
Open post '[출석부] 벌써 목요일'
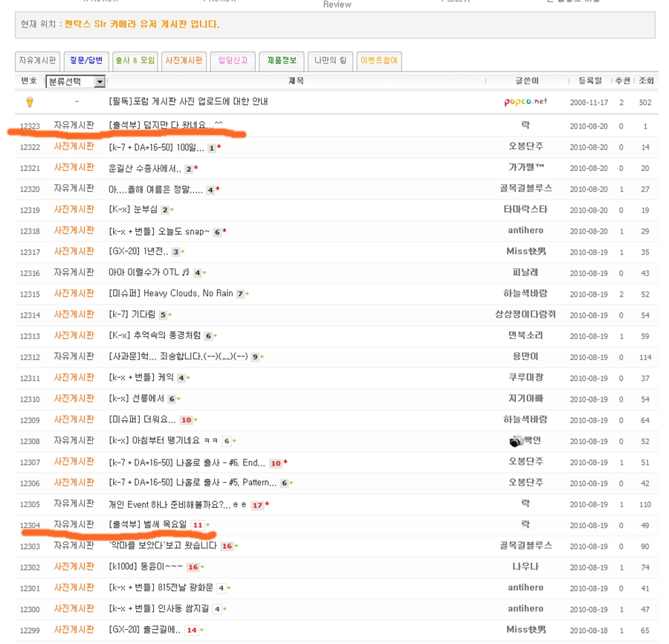[147, 525]
